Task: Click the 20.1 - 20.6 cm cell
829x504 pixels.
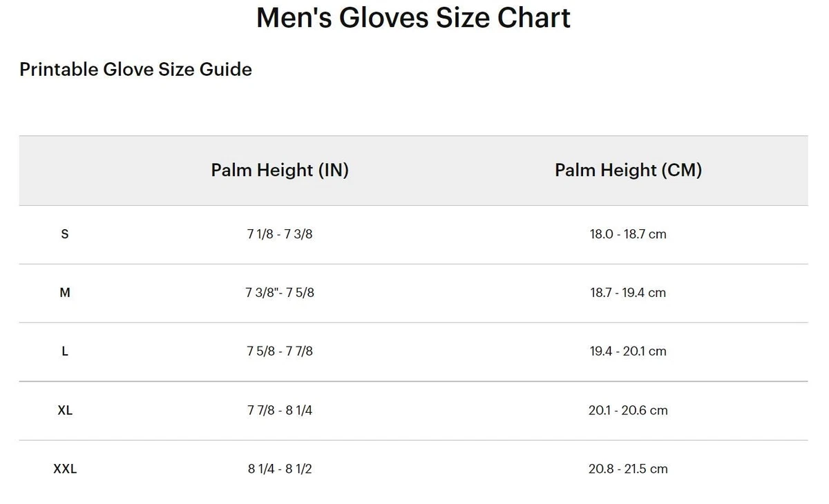Action: tap(628, 410)
